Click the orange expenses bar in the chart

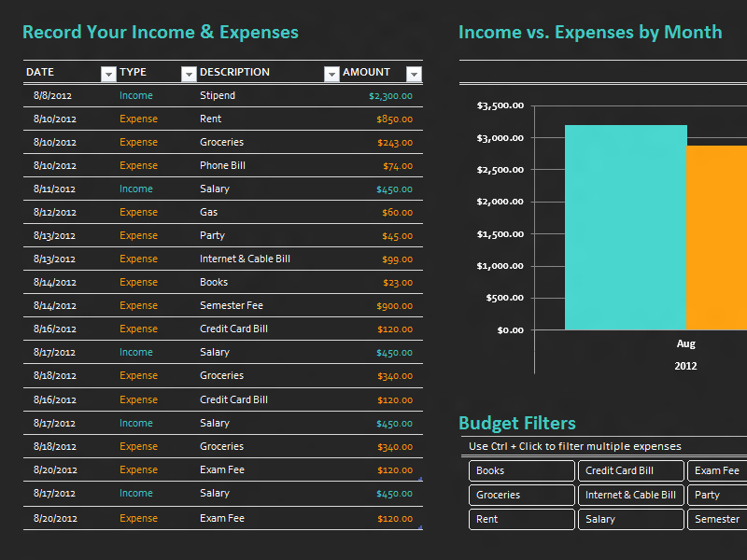click(x=716, y=238)
